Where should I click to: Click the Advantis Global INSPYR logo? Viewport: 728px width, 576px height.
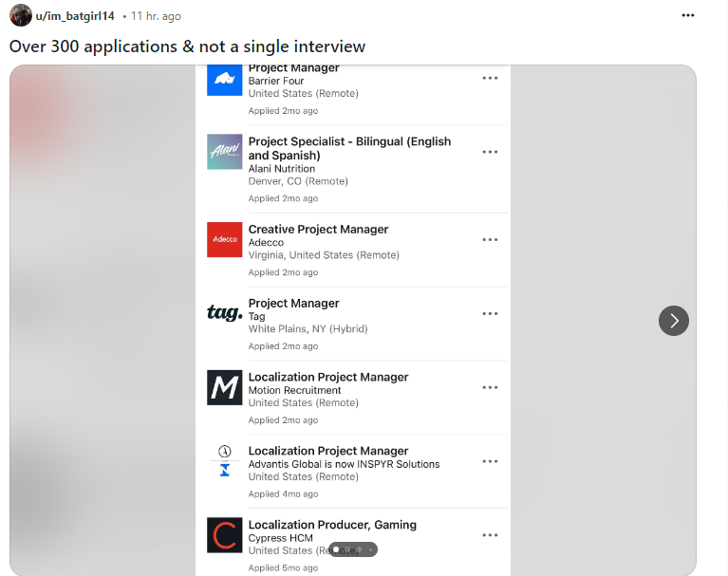pos(225,461)
